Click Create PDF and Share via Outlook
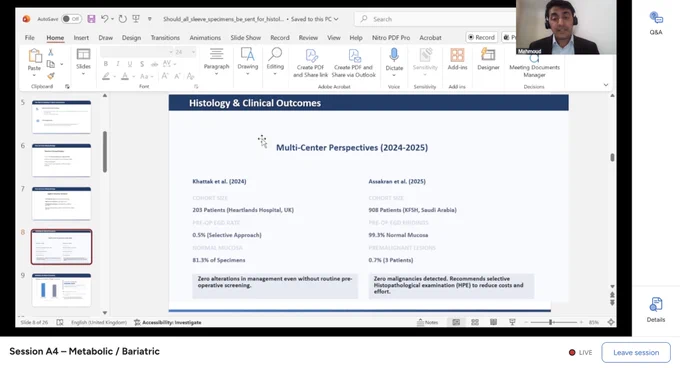The image size is (680, 368). (x=353, y=63)
